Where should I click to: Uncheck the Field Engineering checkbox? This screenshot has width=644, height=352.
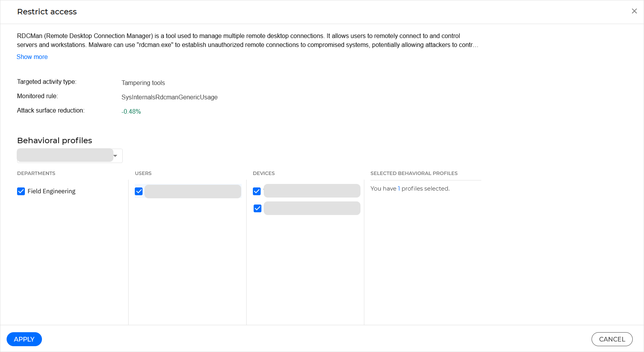21,191
